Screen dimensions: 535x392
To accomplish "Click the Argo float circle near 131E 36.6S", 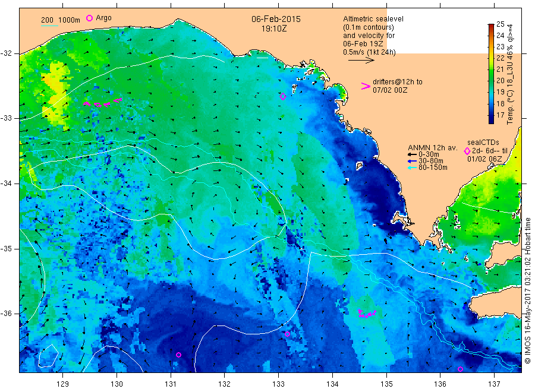I will coord(178,355).
